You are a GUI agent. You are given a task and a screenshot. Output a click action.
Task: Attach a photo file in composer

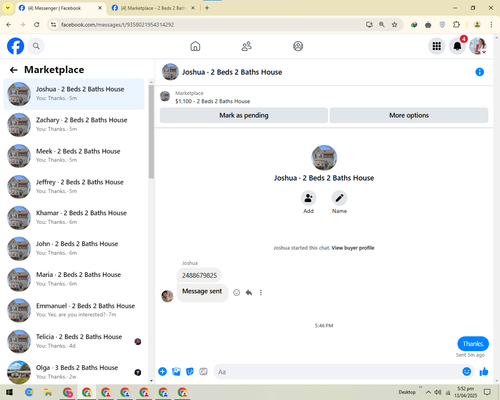[176, 371]
